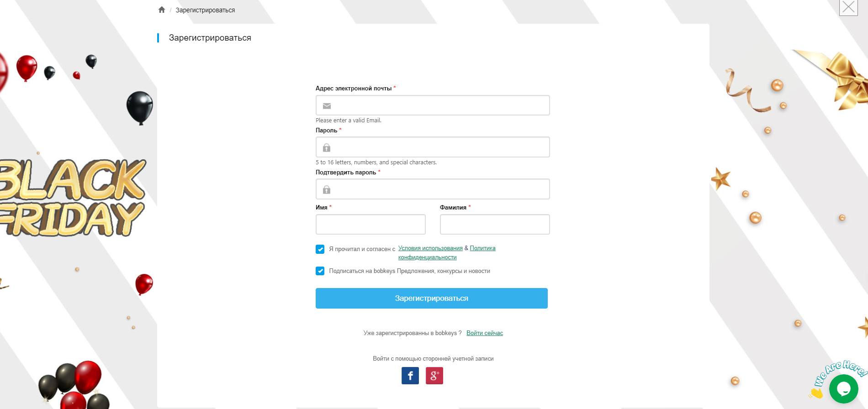Open the Политика конфиденциальности link
The image size is (868, 409).
(x=482, y=248)
